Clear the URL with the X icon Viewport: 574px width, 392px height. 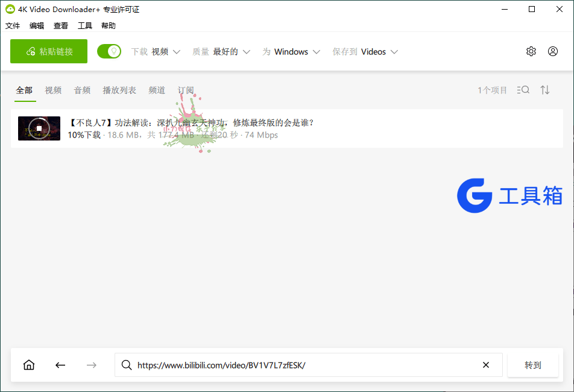point(486,365)
